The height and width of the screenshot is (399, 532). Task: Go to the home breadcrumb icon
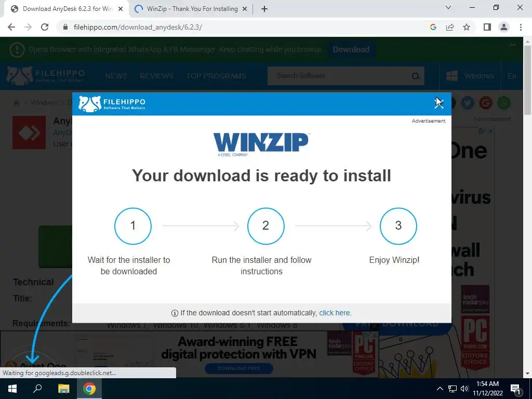click(x=16, y=102)
